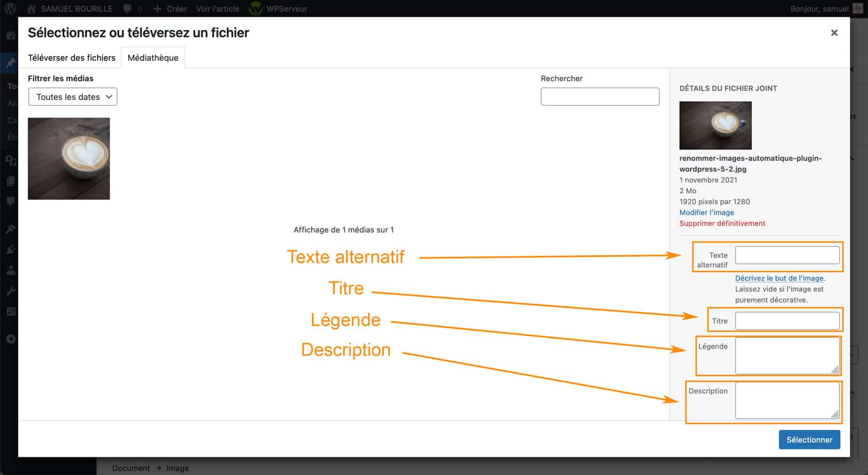Click Supprimer définitivement link
Viewport: 868px width, 475px height.
tap(722, 223)
